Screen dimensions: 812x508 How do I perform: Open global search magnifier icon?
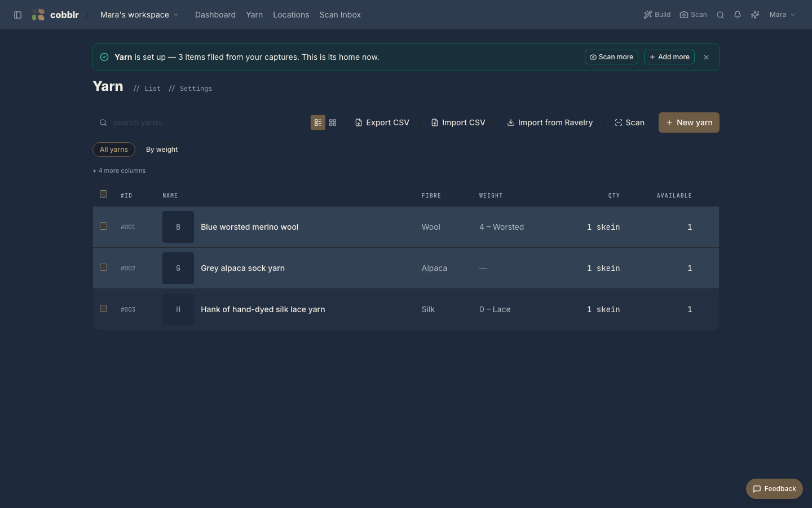coord(720,15)
